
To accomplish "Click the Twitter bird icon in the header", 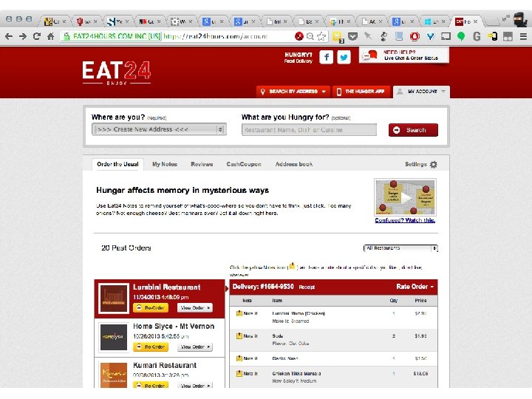I will tap(344, 57).
